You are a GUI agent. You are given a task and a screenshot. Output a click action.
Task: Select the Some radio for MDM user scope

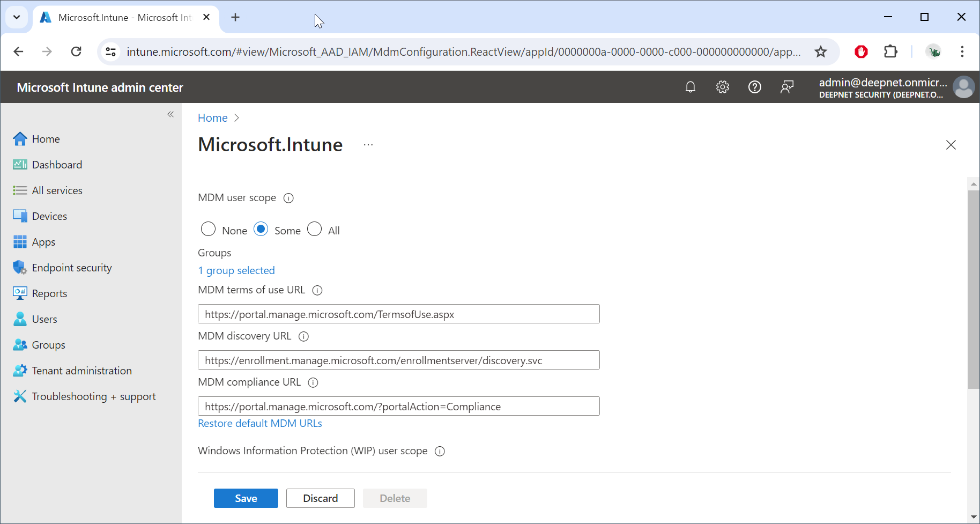click(261, 230)
